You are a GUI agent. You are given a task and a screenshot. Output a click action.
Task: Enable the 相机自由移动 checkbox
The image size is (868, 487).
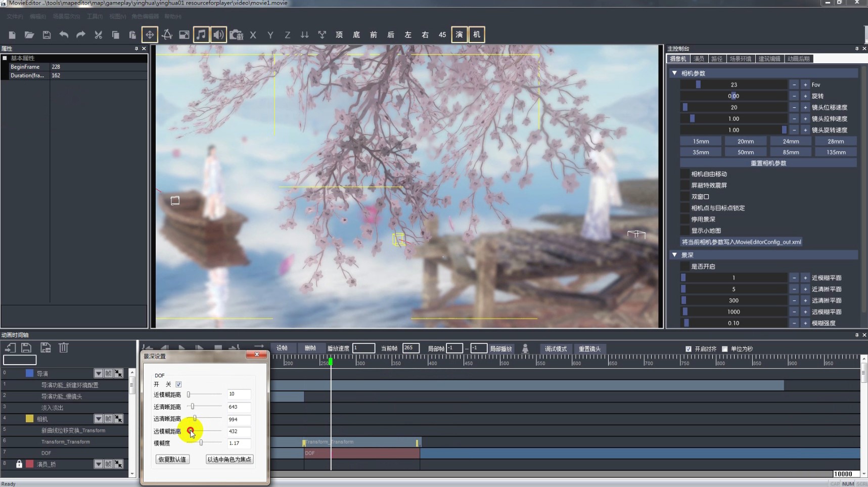tap(685, 174)
